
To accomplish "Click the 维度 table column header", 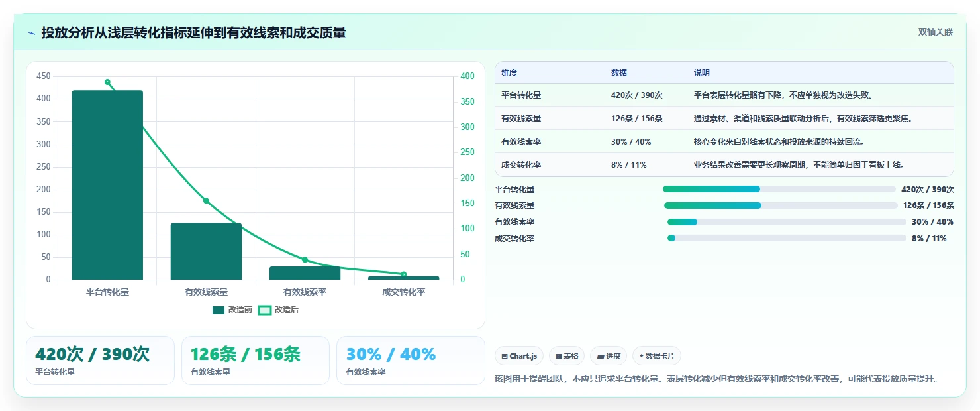I will (509, 73).
